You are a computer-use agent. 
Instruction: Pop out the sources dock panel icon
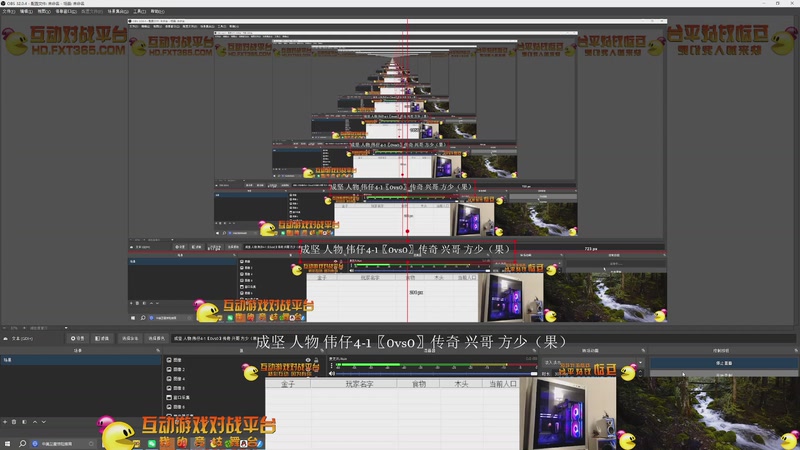click(321, 351)
